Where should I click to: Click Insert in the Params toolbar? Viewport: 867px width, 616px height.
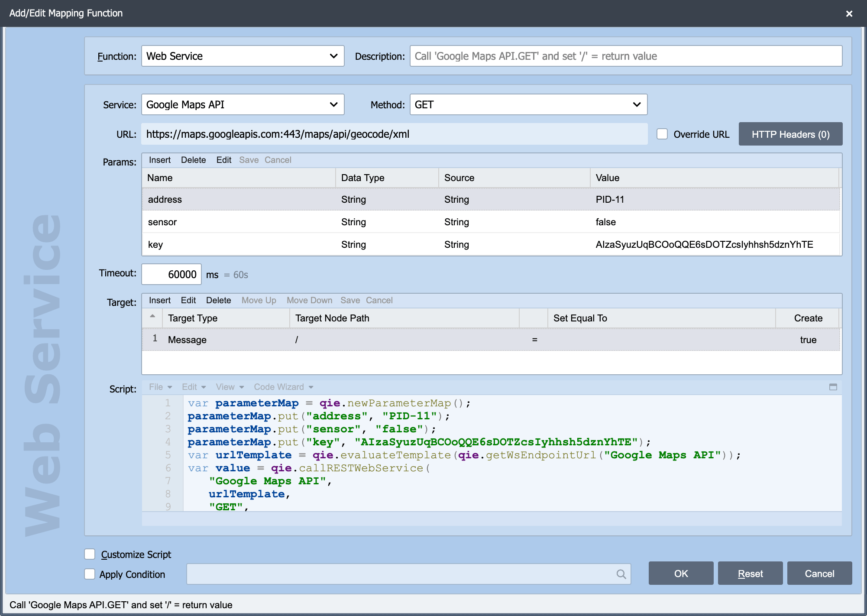[160, 160]
